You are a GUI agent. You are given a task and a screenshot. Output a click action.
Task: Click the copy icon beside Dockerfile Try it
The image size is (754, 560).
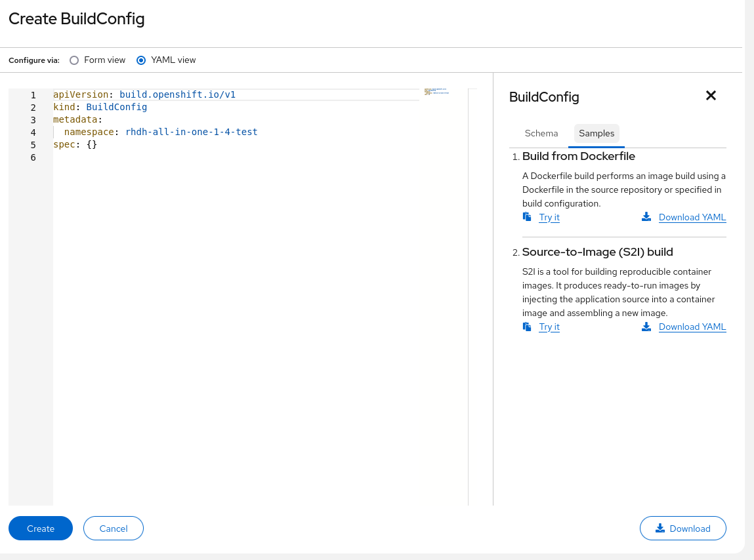[x=526, y=217]
